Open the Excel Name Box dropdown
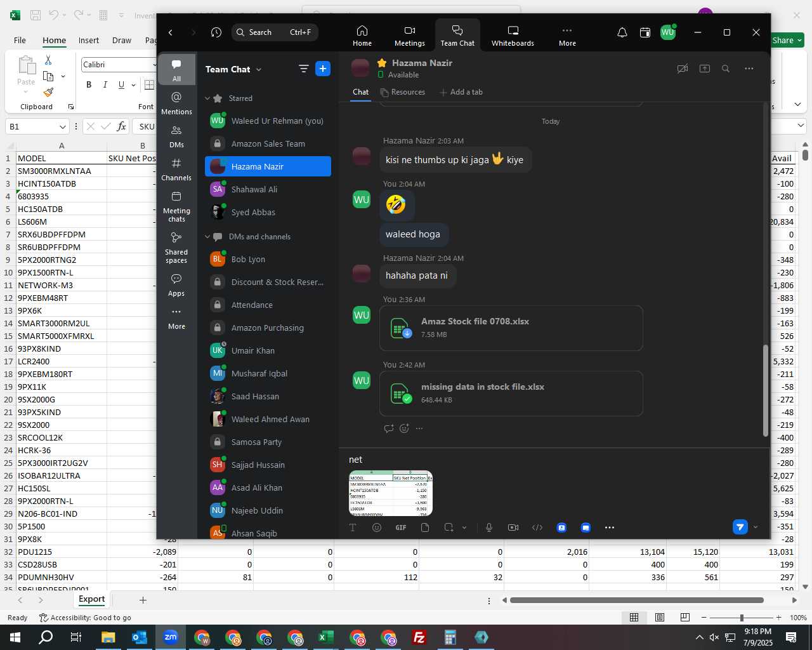This screenshot has width=812, height=650. (x=62, y=127)
